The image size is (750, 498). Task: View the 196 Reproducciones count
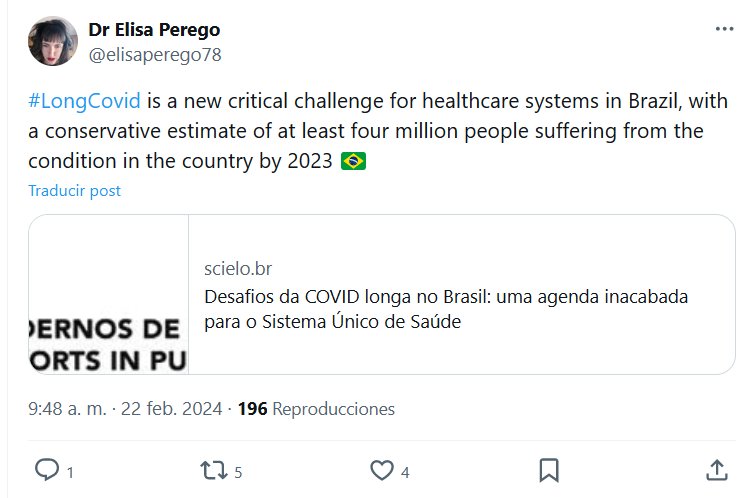316,409
